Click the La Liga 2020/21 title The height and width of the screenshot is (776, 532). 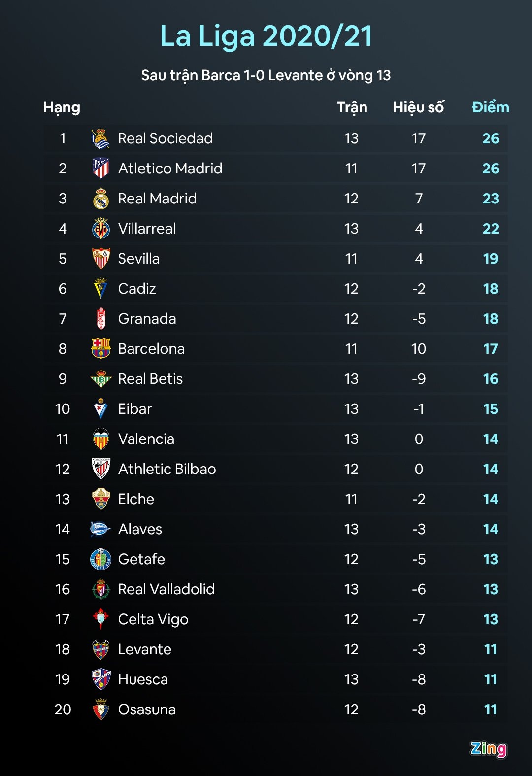click(266, 36)
